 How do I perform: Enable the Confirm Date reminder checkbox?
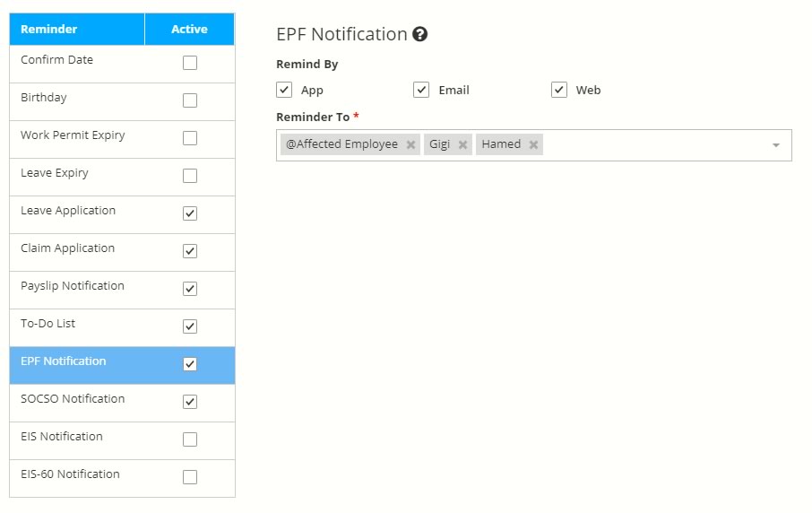190,63
